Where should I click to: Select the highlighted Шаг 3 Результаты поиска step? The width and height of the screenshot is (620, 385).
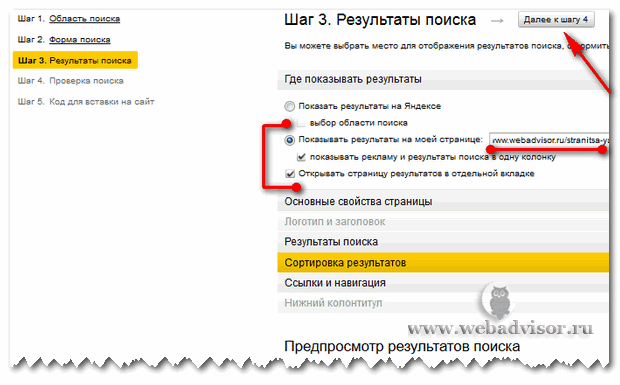point(75,60)
